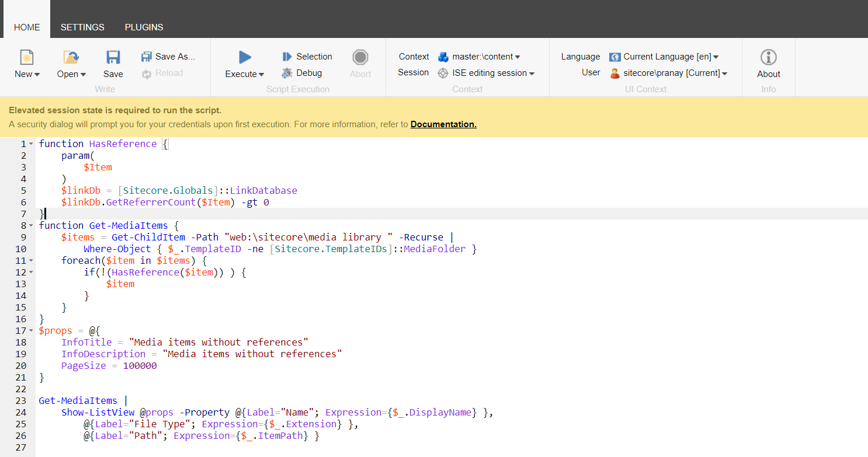Expand the Execute dropdown arrow
868x457 pixels.
[x=261, y=75]
